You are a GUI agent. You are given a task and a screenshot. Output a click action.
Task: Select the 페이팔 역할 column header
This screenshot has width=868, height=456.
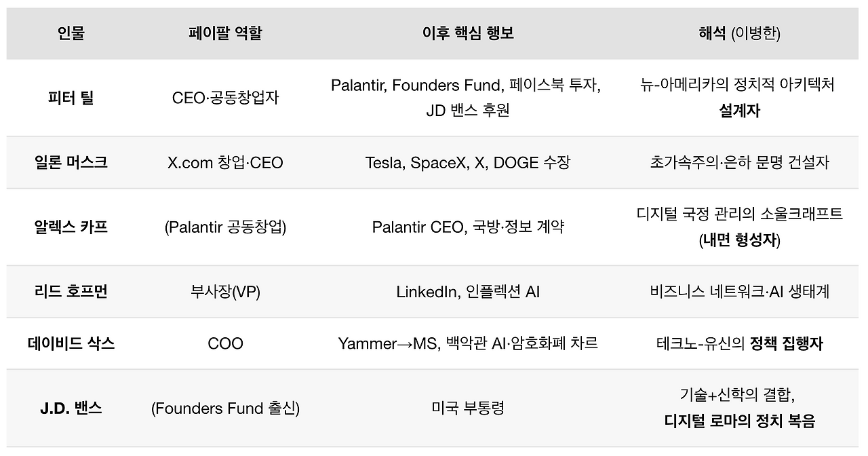point(225,34)
